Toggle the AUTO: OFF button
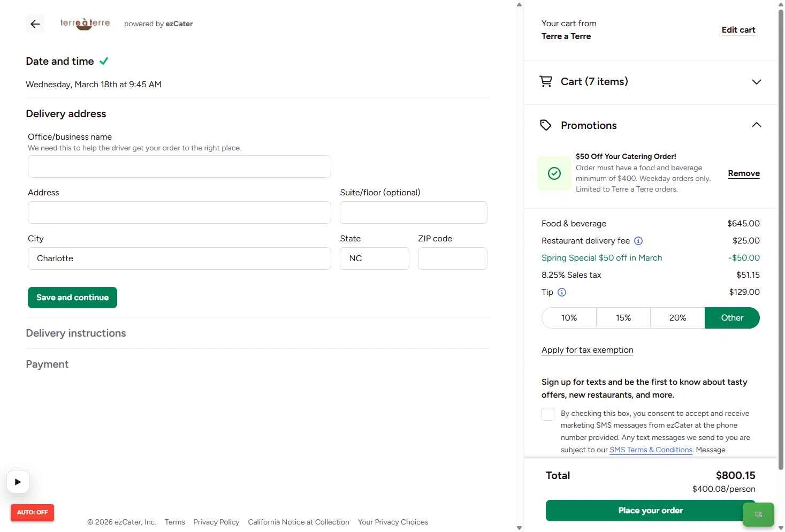 [x=32, y=512]
